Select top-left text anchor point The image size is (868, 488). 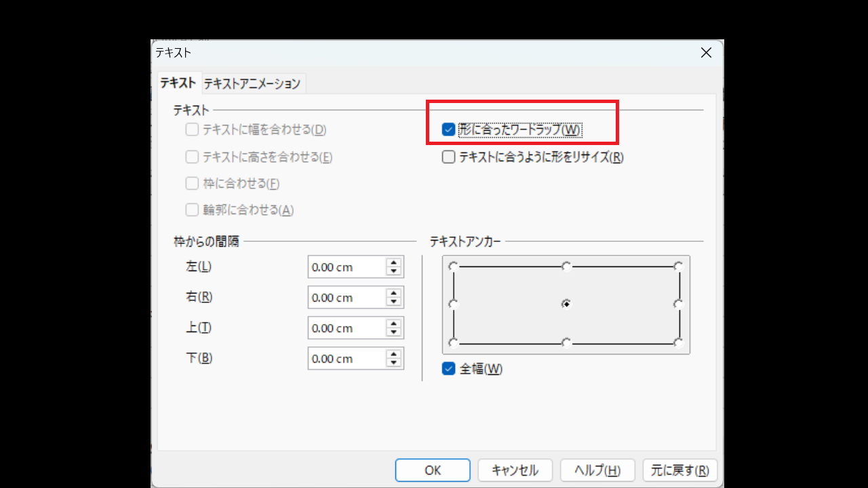(x=454, y=266)
